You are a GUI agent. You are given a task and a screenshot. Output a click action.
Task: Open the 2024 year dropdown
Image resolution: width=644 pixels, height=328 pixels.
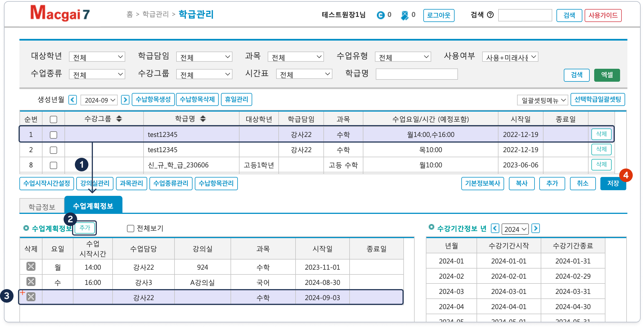tap(515, 229)
